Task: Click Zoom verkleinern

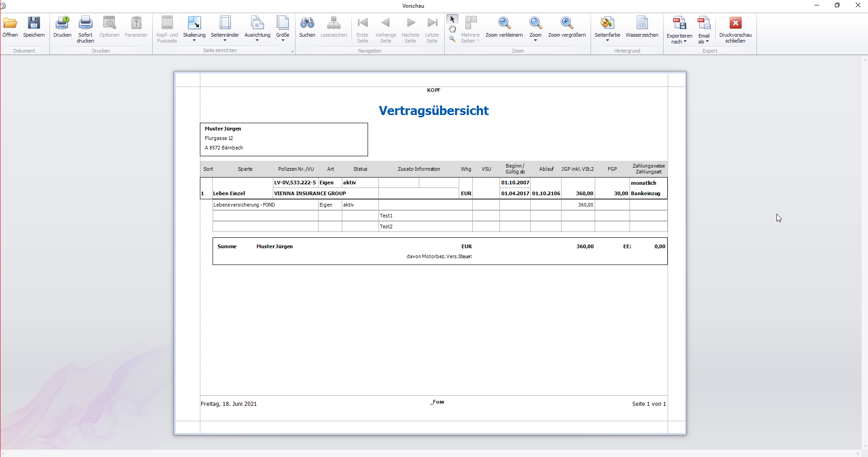Action: (x=504, y=27)
